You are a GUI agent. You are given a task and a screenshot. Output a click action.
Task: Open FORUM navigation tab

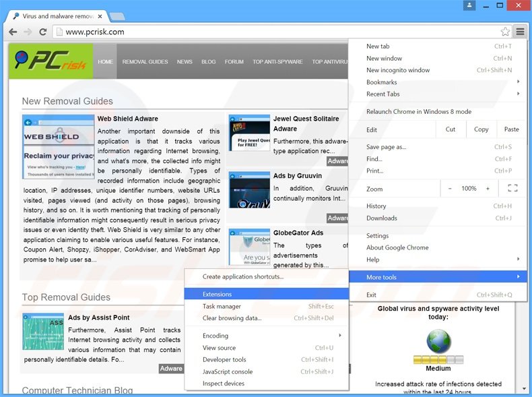(234, 62)
